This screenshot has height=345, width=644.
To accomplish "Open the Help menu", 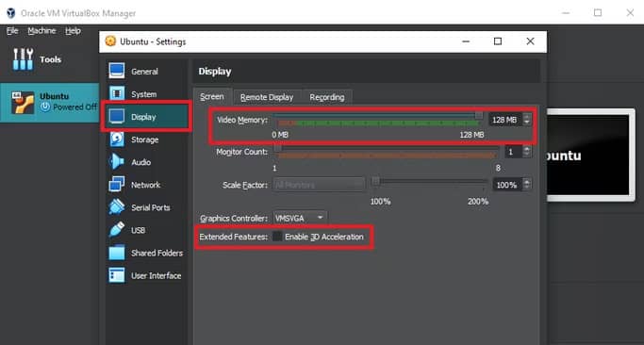I will (x=73, y=31).
